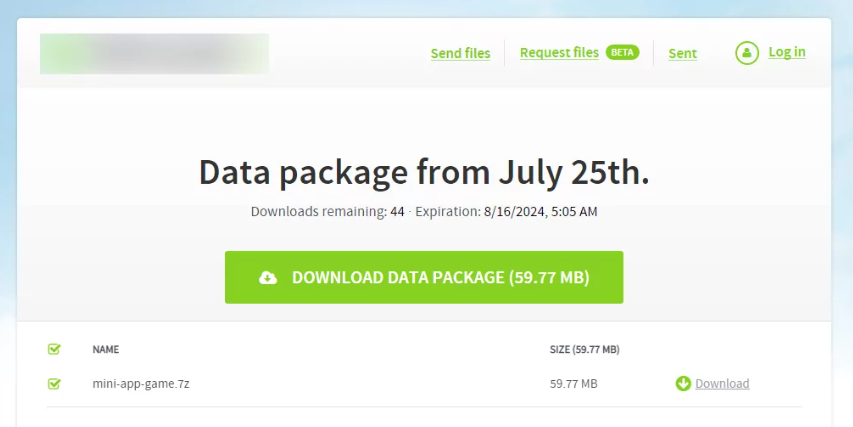This screenshot has width=853, height=427.
Task: Click the 59.77 MB size in file row
Action: point(573,383)
